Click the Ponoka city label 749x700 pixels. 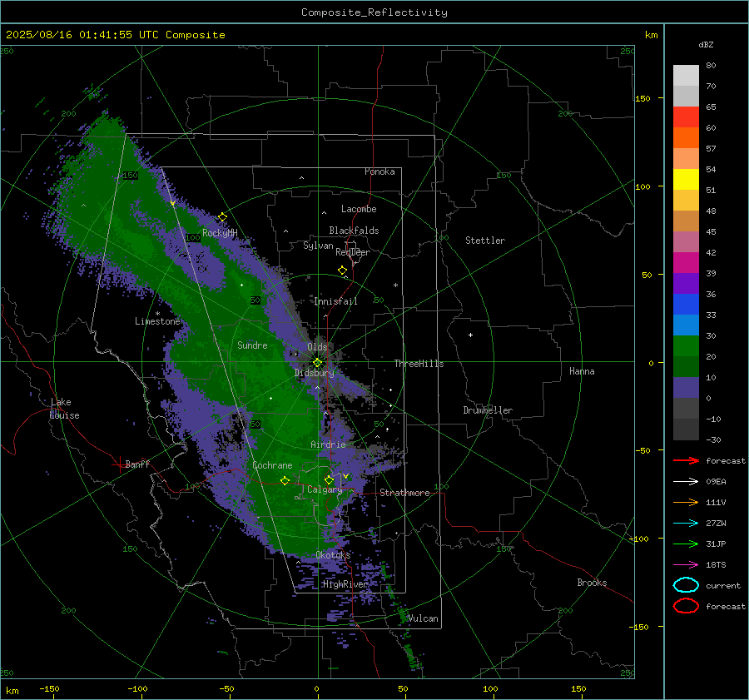(379, 171)
